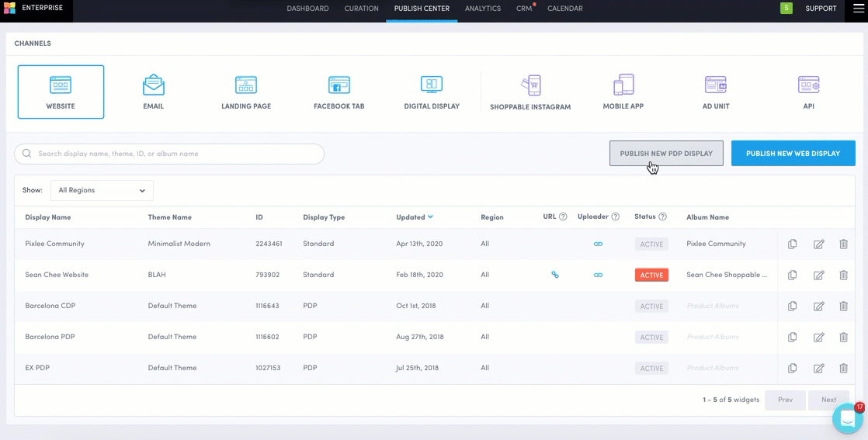Open the hamburger menu at top right

[x=858, y=9]
